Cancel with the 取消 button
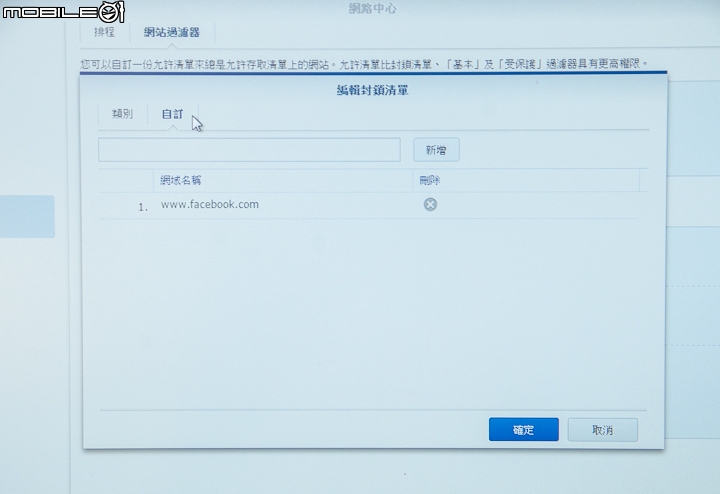720x494 pixels. pyautogui.click(x=602, y=430)
